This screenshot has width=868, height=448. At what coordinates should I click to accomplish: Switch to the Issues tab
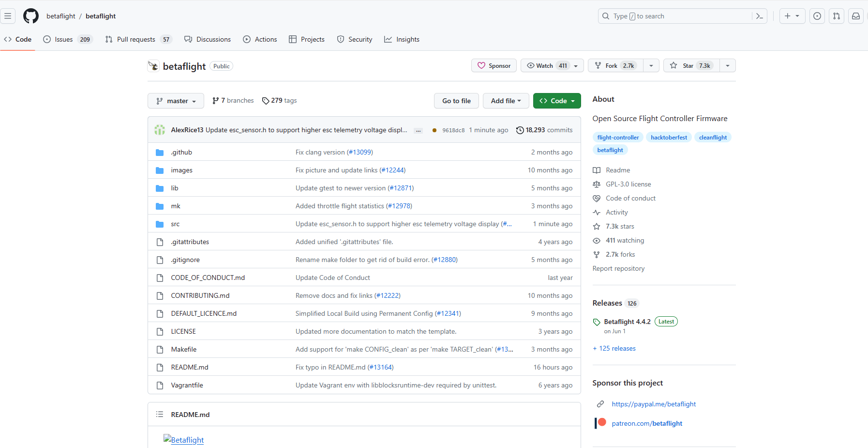pyautogui.click(x=68, y=39)
